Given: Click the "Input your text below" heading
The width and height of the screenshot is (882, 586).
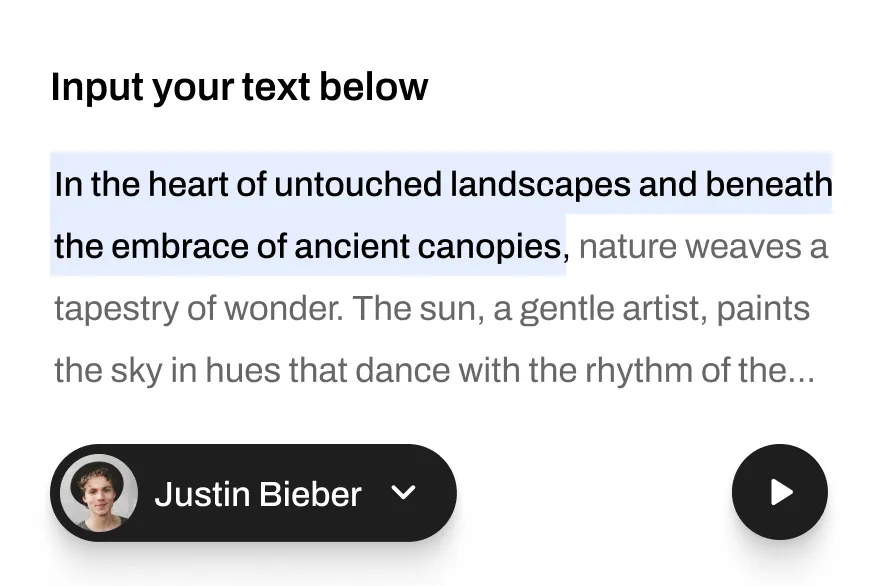Looking at the screenshot, I should pyautogui.click(x=239, y=87).
